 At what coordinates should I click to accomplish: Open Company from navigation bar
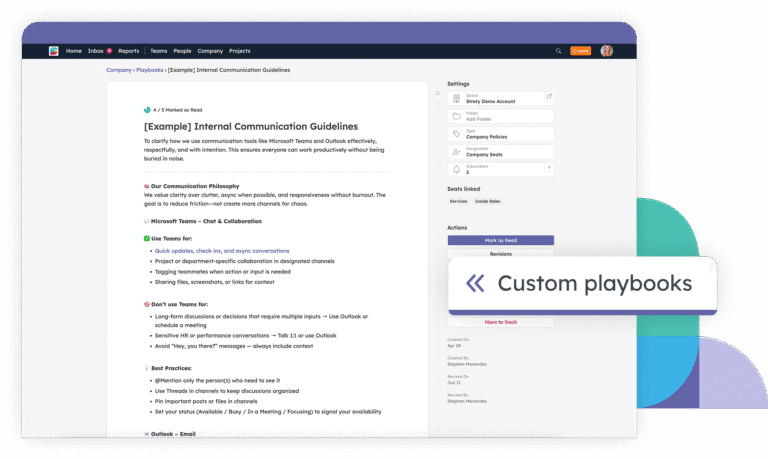210,51
